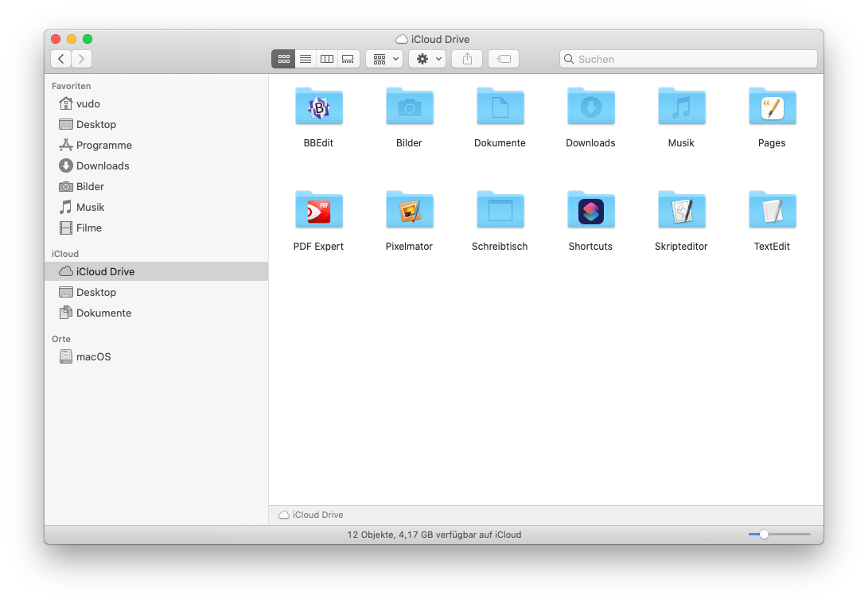
Task: Open the group-by arrangement dropdown
Action: (x=385, y=59)
